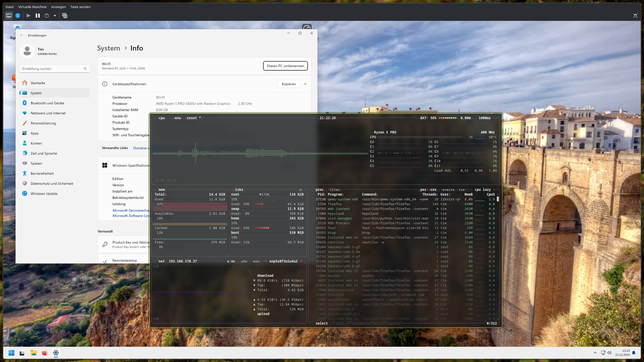Focus the Einstellung suchen search field
Image resolution: width=644 pixels, height=362 pixels.
pyautogui.click(x=55, y=69)
